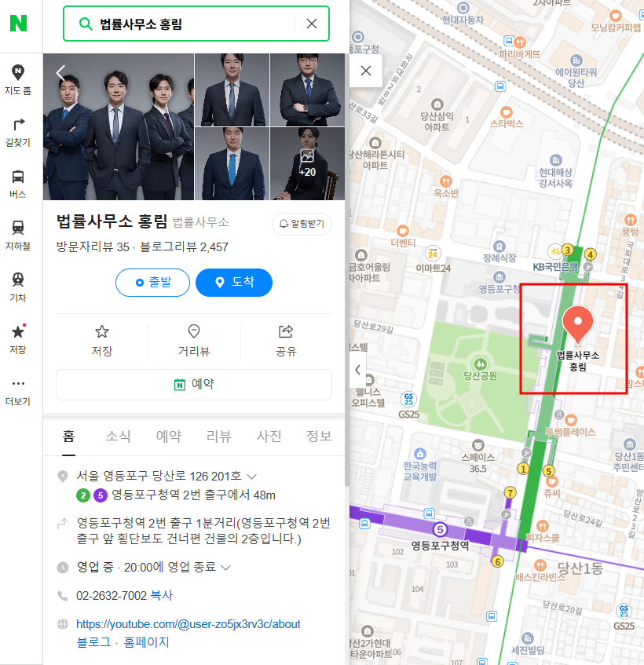644x665 pixels.
Task: Open the YouTube channel link
Action: click(x=188, y=624)
